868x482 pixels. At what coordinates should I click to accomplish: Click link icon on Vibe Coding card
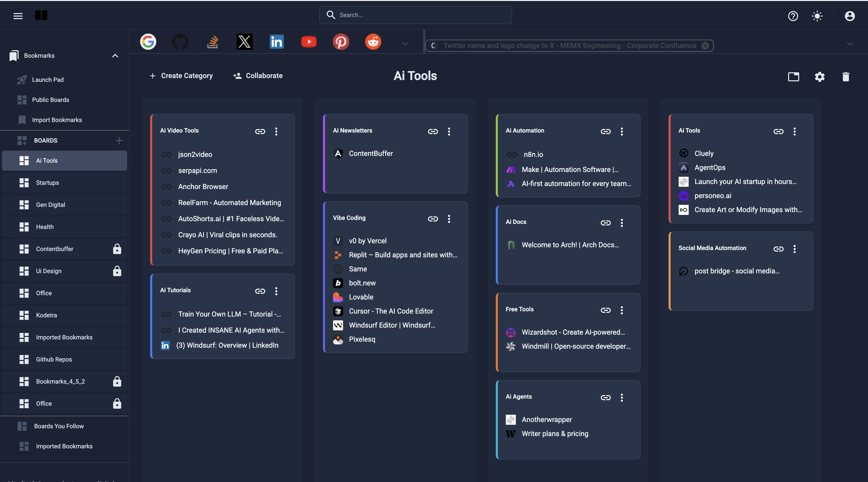pyautogui.click(x=433, y=219)
